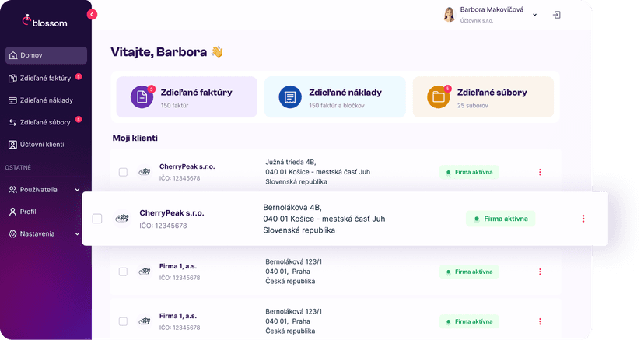Collapse the sidebar with the pink arrow
Image resolution: width=644 pixels, height=340 pixels.
point(92,14)
